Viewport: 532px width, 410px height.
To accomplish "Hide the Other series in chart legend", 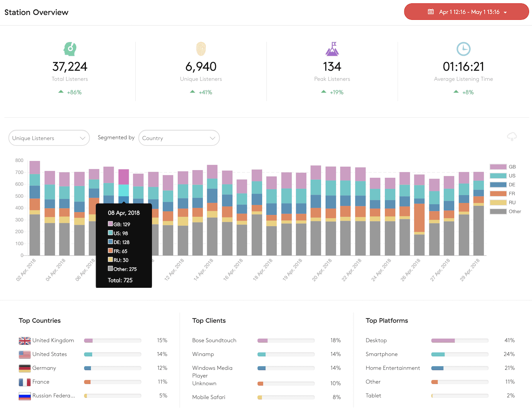I will click(x=505, y=211).
